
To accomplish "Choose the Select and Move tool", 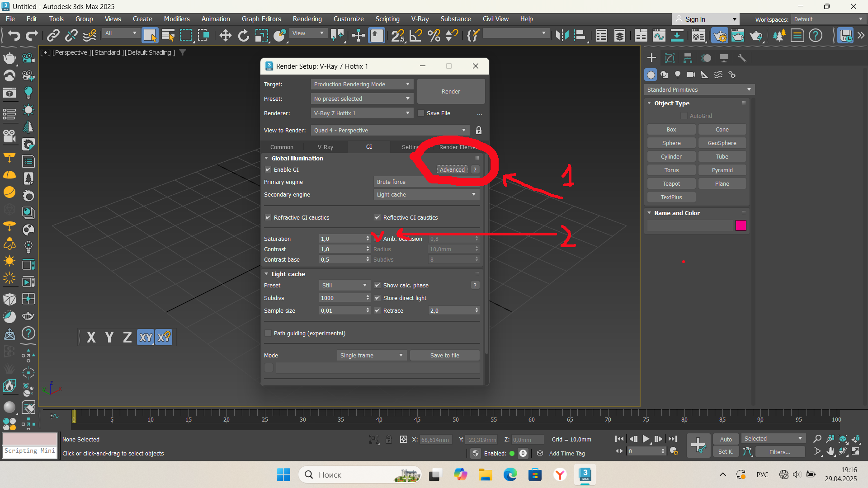I will point(225,35).
